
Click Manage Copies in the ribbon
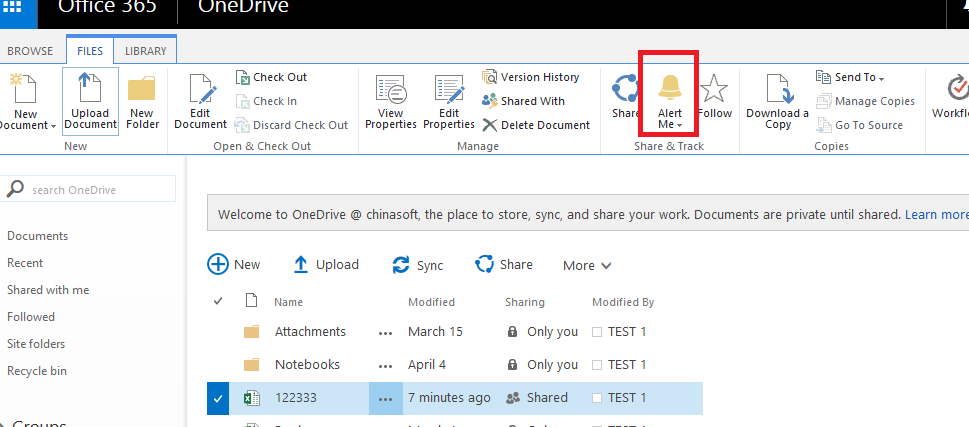865,101
